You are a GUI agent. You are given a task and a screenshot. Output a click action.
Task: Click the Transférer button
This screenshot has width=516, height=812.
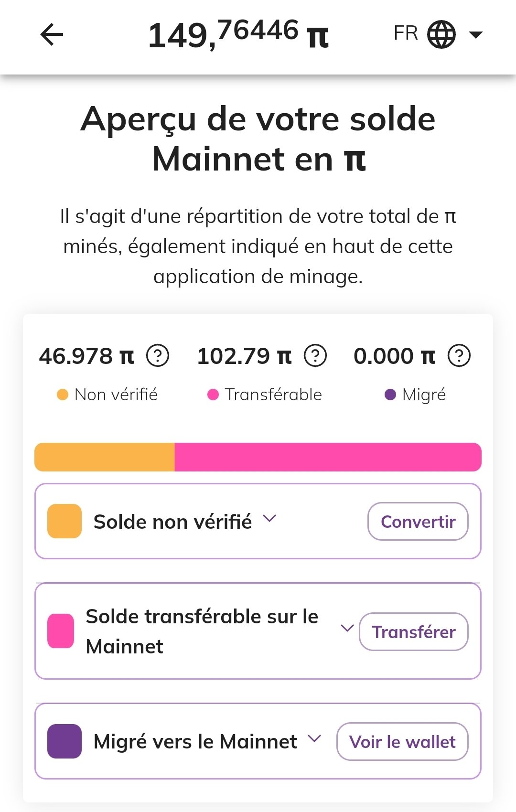pos(414,632)
